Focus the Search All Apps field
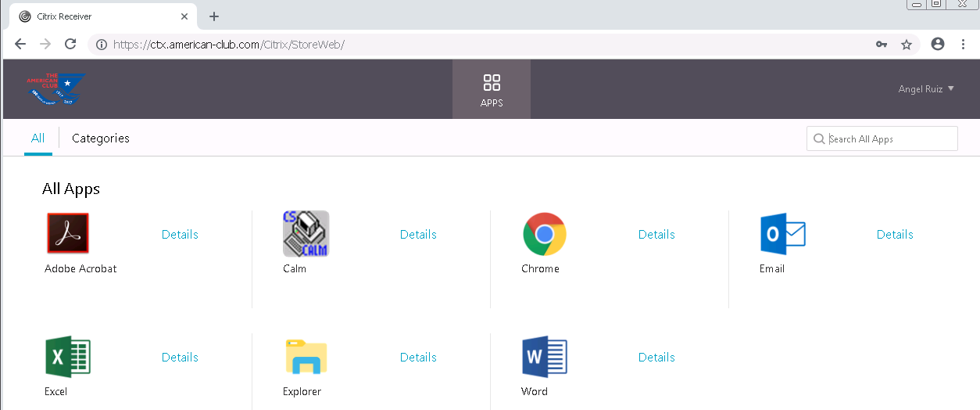The width and height of the screenshot is (980, 410). coord(882,138)
